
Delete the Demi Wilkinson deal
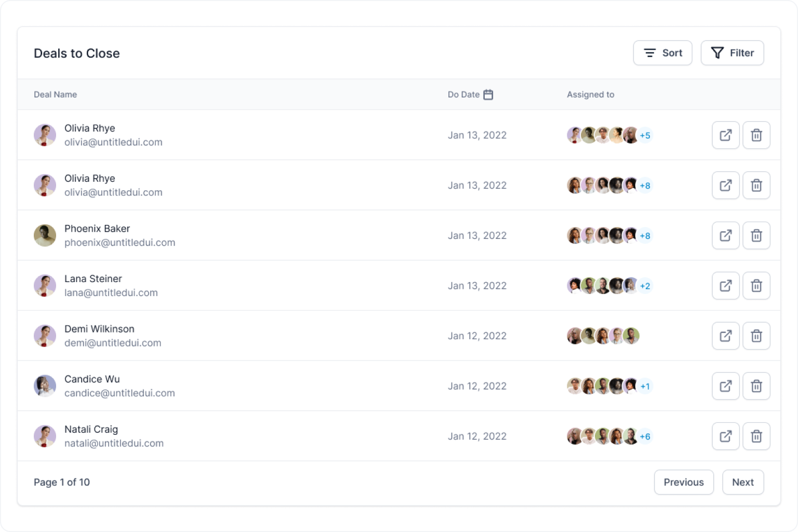[x=756, y=336]
